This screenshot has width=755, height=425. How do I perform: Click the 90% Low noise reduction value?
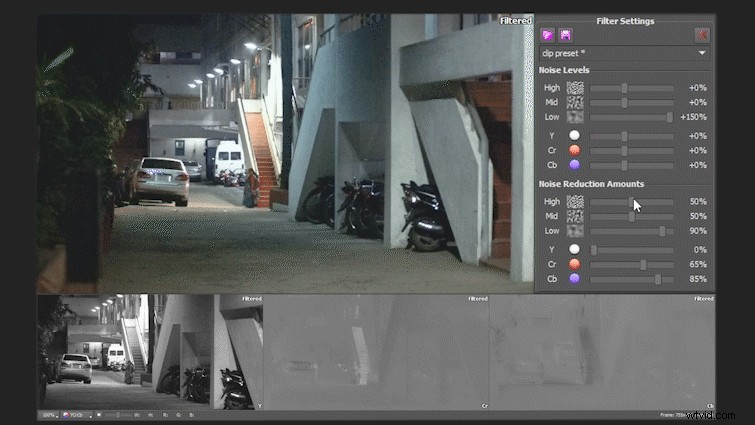698,231
